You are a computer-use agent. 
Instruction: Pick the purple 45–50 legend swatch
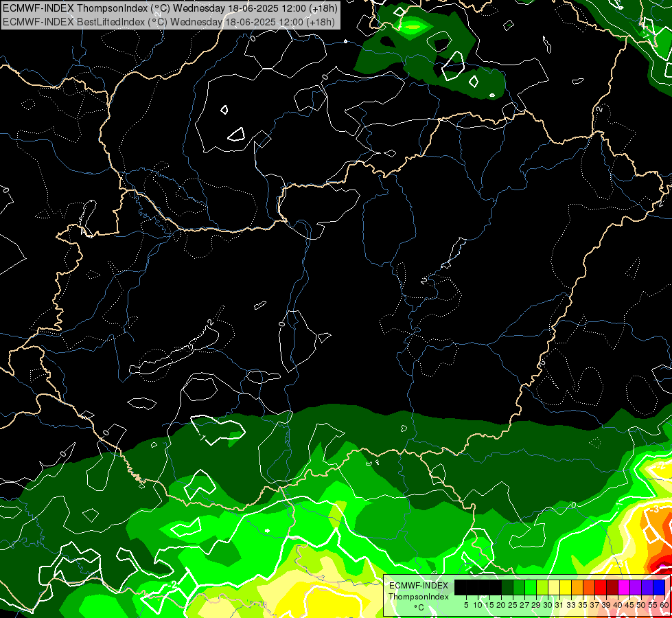(x=635, y=588)
